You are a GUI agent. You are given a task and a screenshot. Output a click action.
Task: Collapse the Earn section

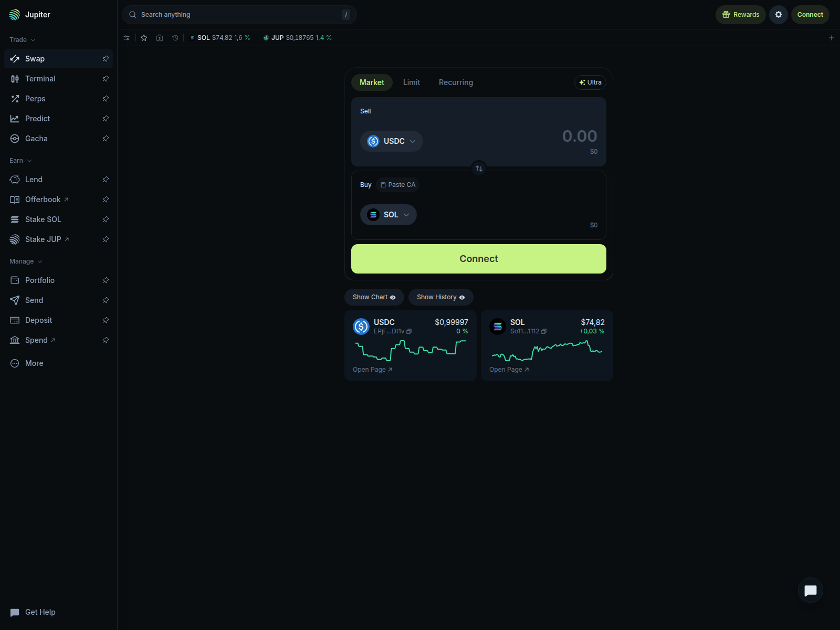(x=20, y=161)
